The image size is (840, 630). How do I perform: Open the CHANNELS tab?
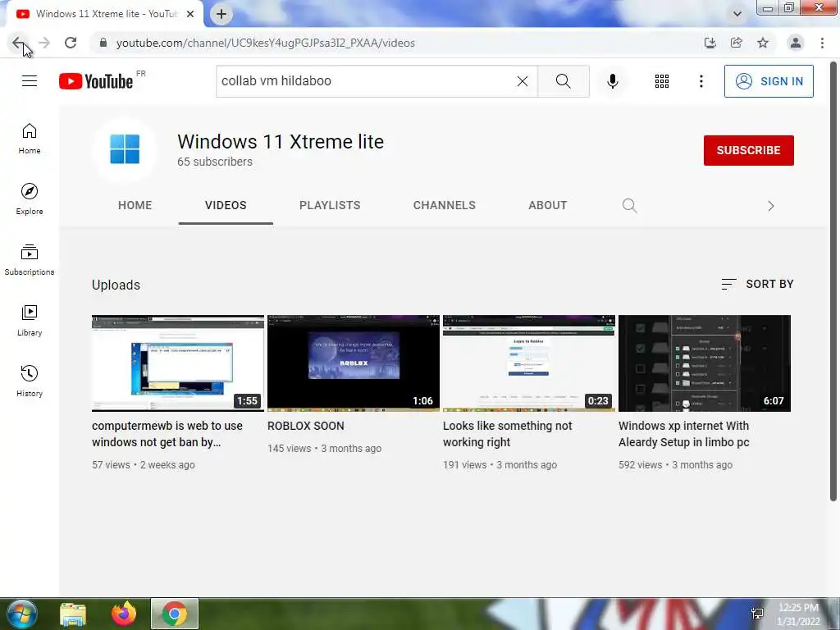click(x=444, y=205)
